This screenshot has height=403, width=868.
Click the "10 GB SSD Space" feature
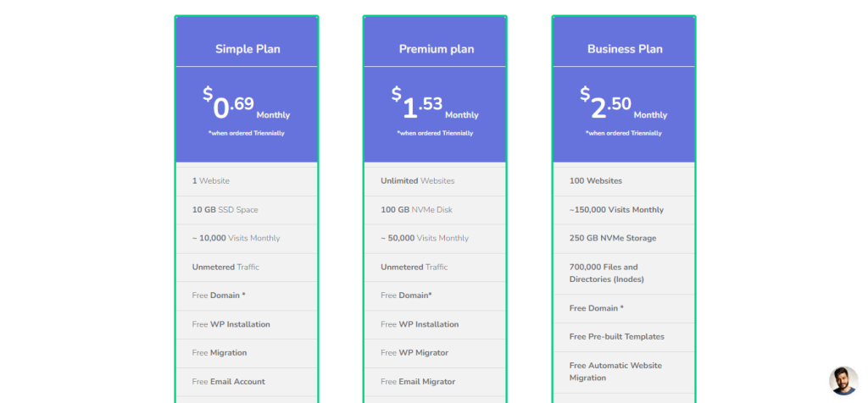(x=225, y=210)
